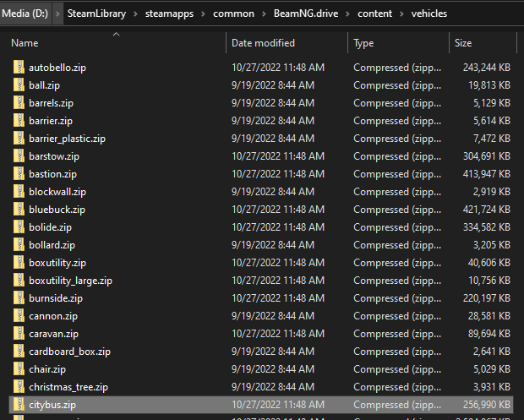Click the bolide.zip archive icon
The image size is (524, 420).
click(19, 226)
